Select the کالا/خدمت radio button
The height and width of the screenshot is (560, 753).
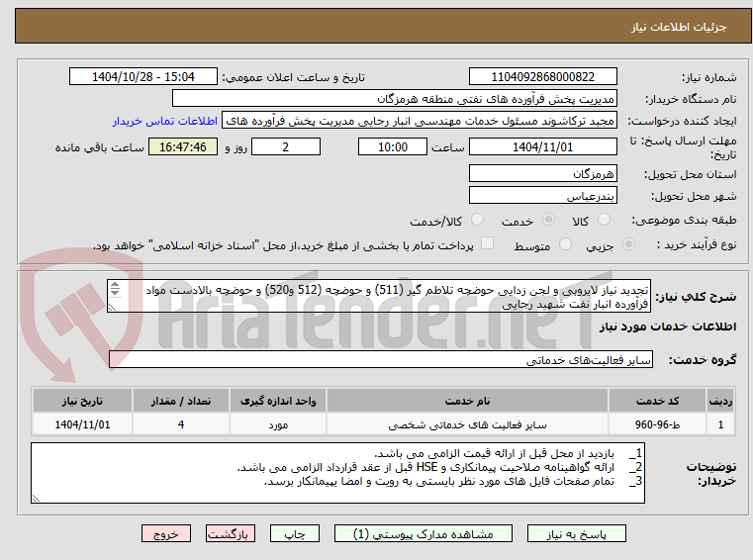click(x=477, y=220)
